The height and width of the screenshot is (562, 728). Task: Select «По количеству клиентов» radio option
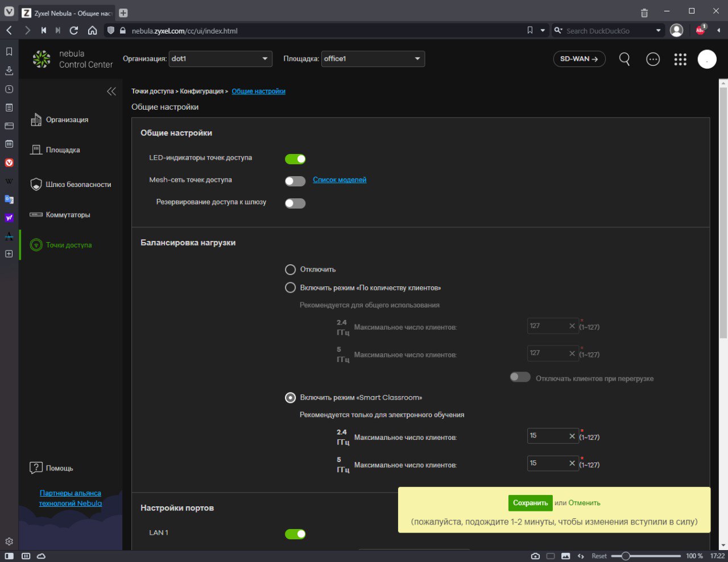pos(290,288)
